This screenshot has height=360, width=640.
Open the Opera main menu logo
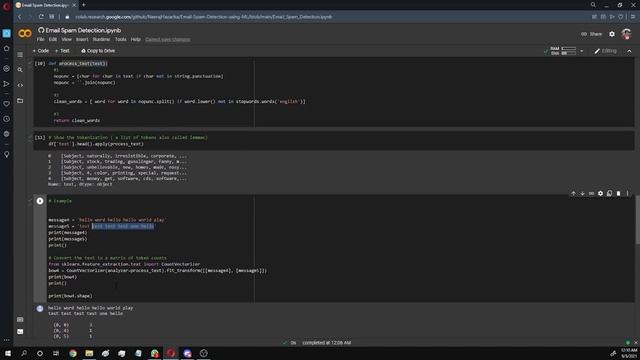(6, 6)
